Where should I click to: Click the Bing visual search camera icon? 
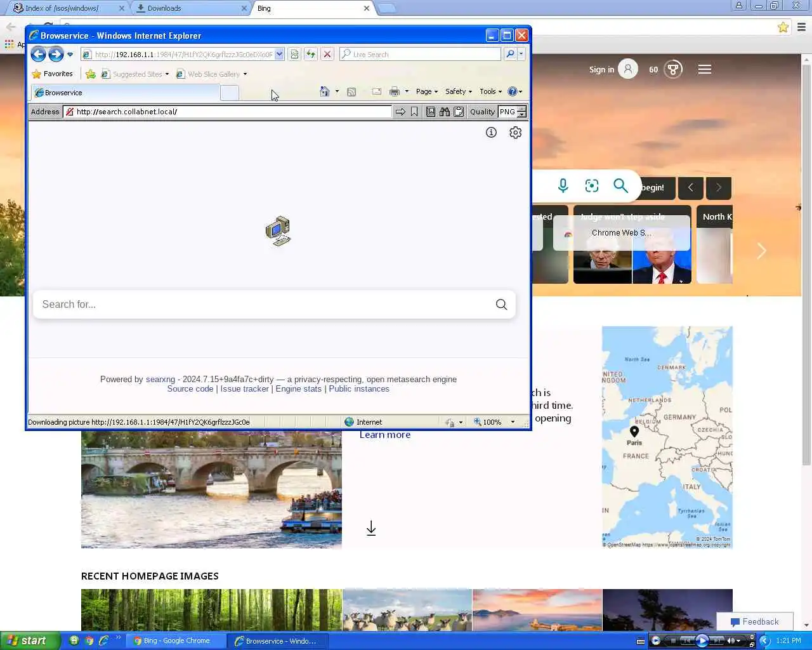(x=592, y=186)
